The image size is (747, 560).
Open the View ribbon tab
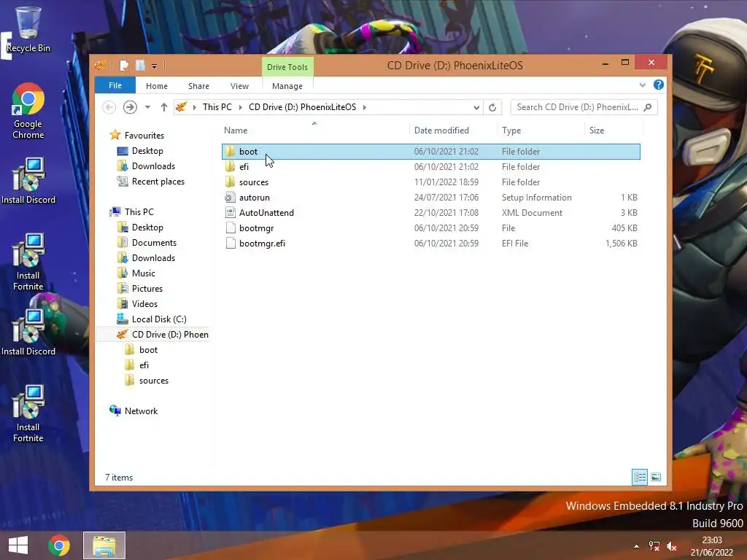239,86
